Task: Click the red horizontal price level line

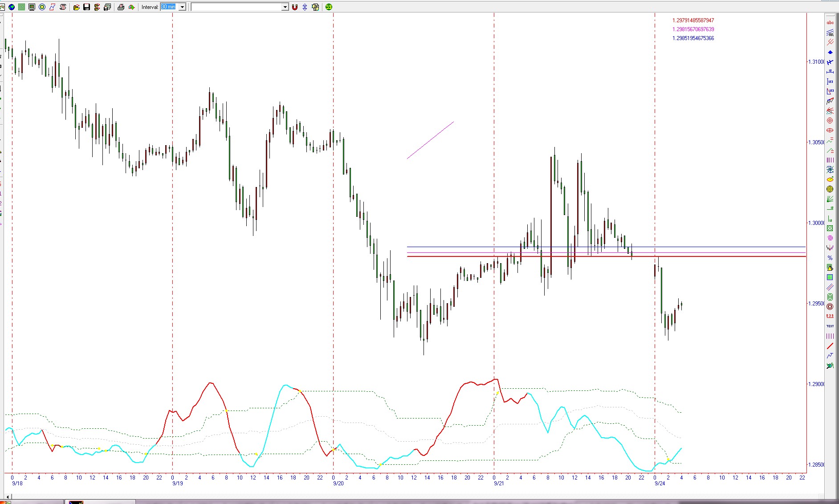Action: 606,256
